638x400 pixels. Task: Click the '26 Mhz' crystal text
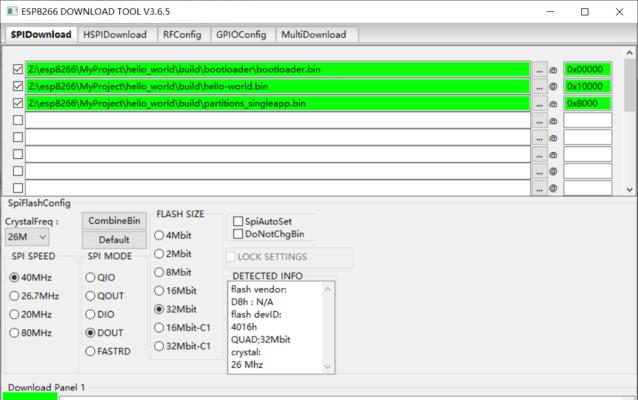click(x=247, y=365)
